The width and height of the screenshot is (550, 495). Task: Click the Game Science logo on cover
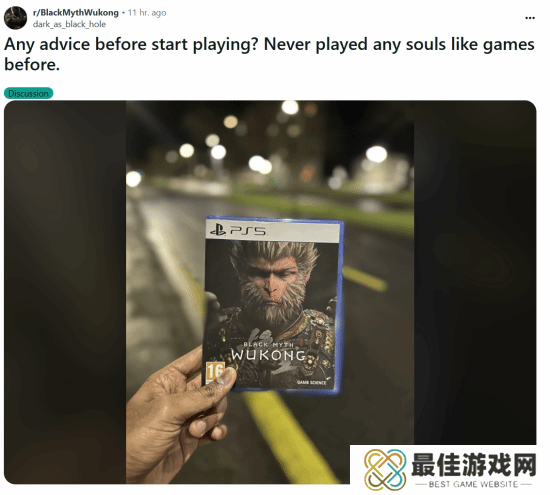coord(313,382)
